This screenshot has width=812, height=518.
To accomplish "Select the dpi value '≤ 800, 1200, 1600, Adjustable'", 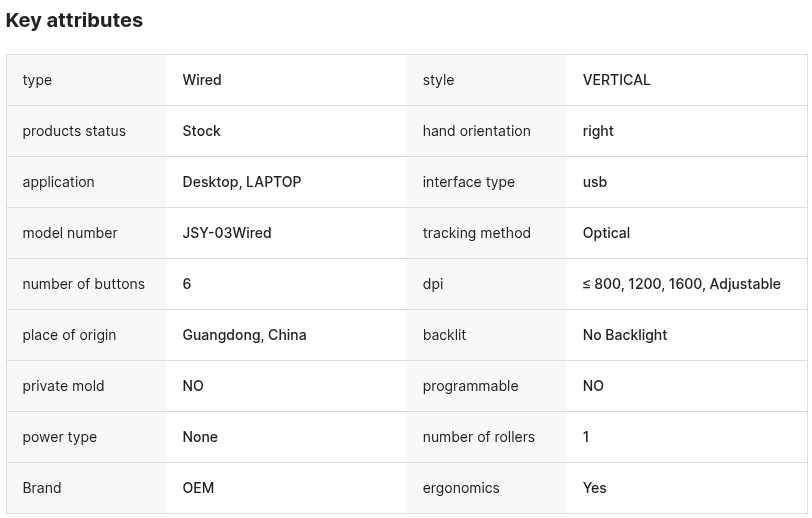I will 682,284.
